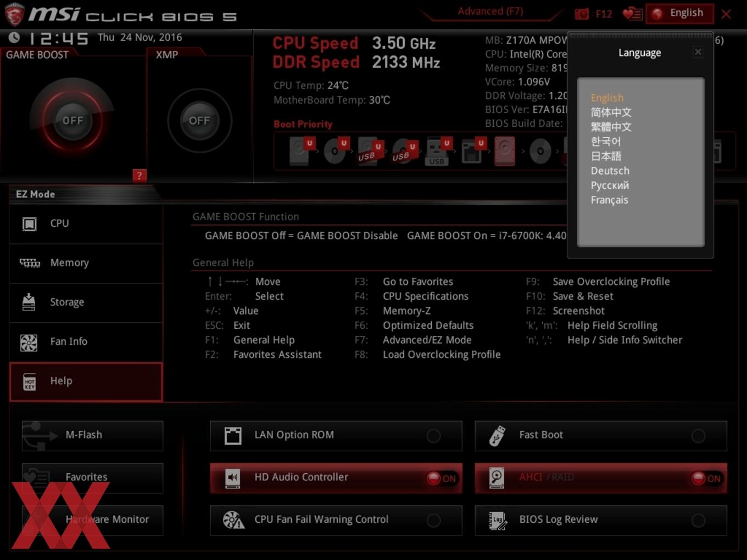Open the CPU section in EZ Mode
This screenshot has width=747, height=560.
point(86,223)
